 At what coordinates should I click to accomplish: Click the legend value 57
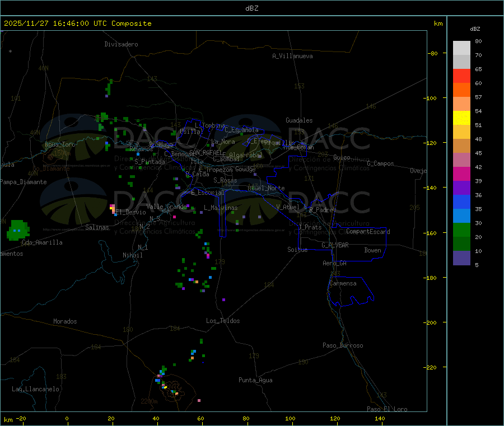[x=478, y=97]
